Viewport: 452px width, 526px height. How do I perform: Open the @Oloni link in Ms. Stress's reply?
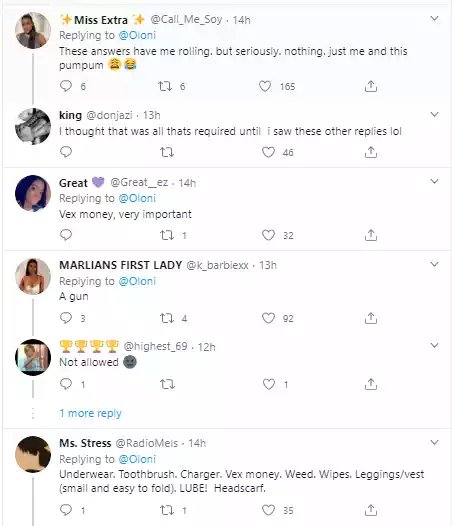pyautogui.click(x=137, y=459)
